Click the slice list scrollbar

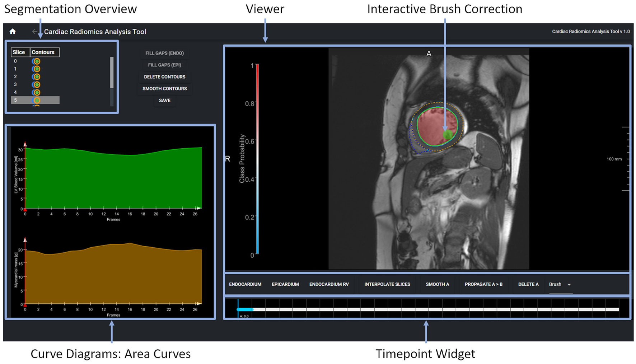pos(112,73)
